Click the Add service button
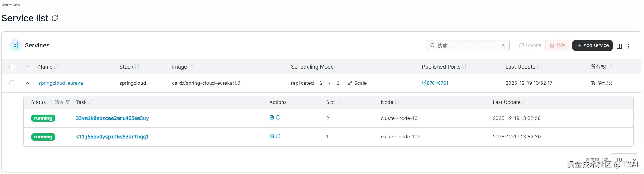Image resolution: width=644 pixels, height=174 pixels. (x=592, y=45)
